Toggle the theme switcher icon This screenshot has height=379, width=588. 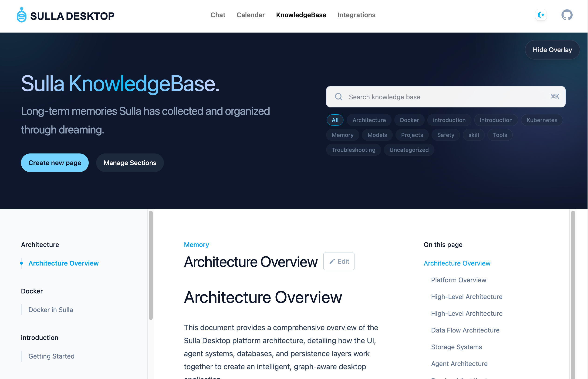tap(541, 15)
